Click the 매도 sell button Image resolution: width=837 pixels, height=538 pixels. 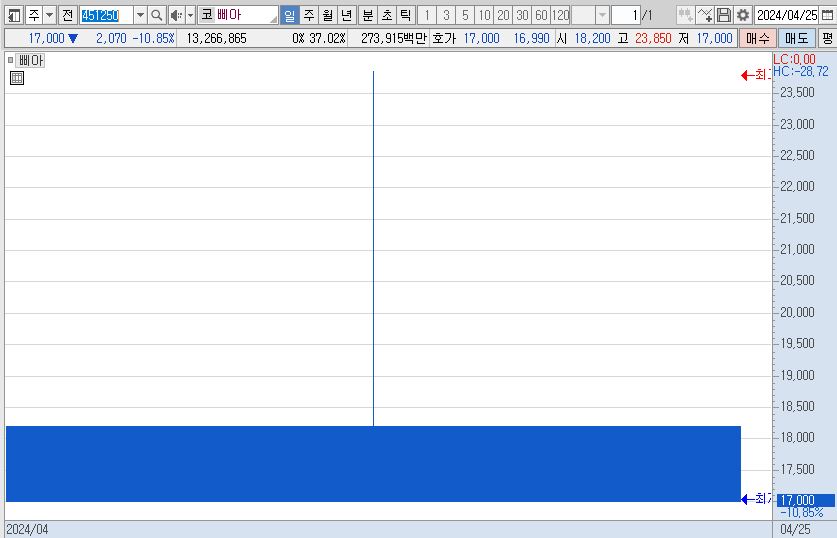[796, 38]
